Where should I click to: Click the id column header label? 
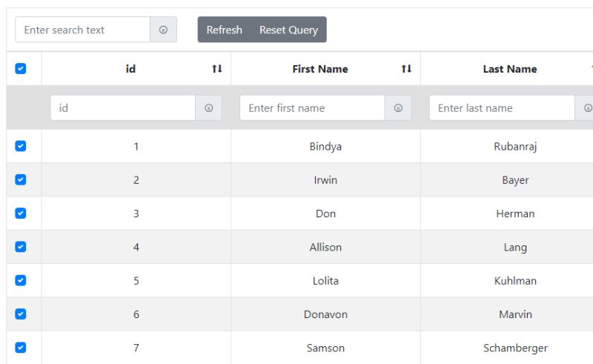point(130,69)
